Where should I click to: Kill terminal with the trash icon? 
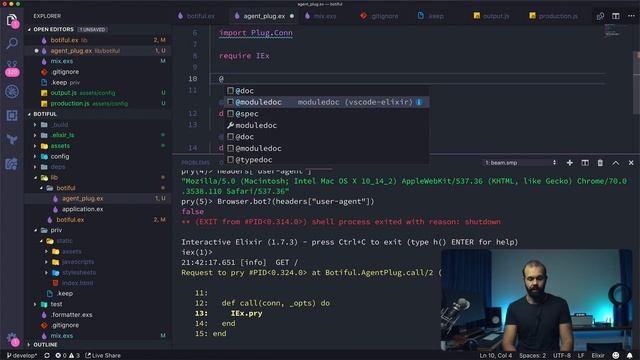tap(600, 162)
